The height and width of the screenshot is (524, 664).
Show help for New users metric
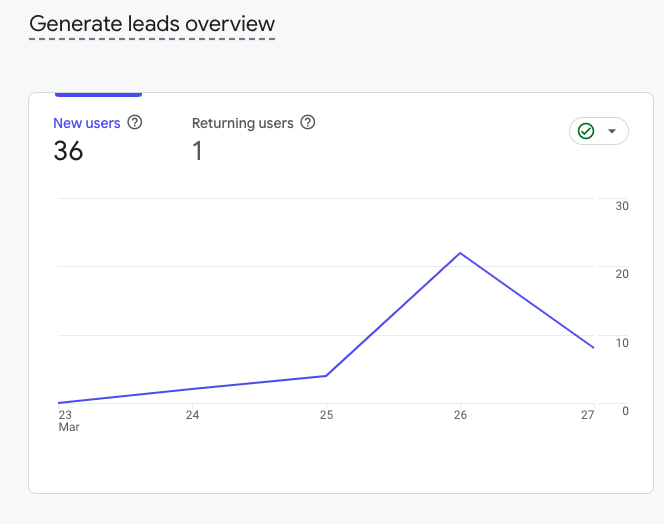point(135,122)
